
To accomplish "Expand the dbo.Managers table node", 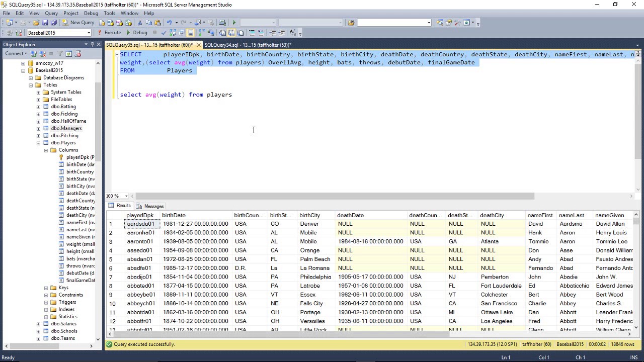I will click(x=38, y=128).
